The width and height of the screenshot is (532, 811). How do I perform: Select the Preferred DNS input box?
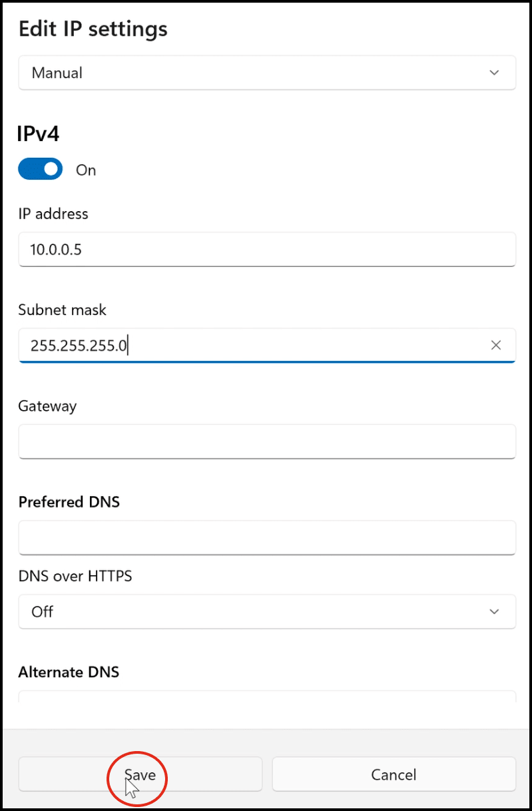(266, 537)
